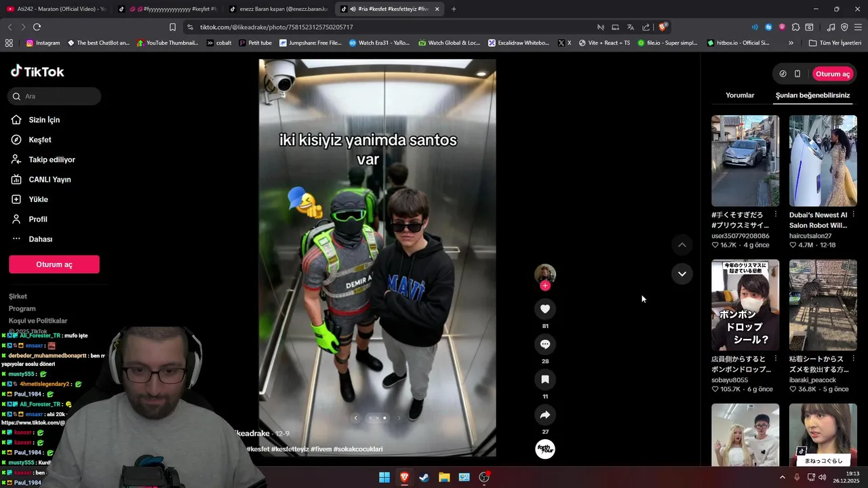Click the share arrow icon

point(545,415)
